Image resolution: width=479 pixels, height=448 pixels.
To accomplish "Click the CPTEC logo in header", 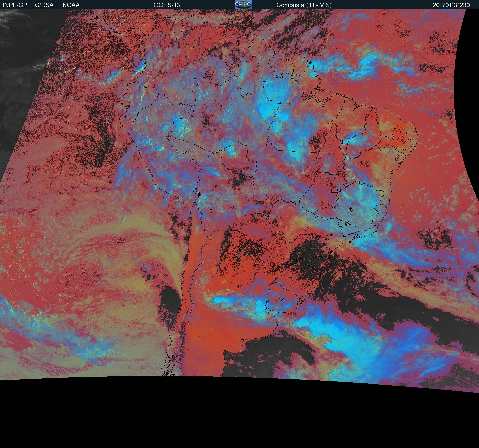I will 243,5.
